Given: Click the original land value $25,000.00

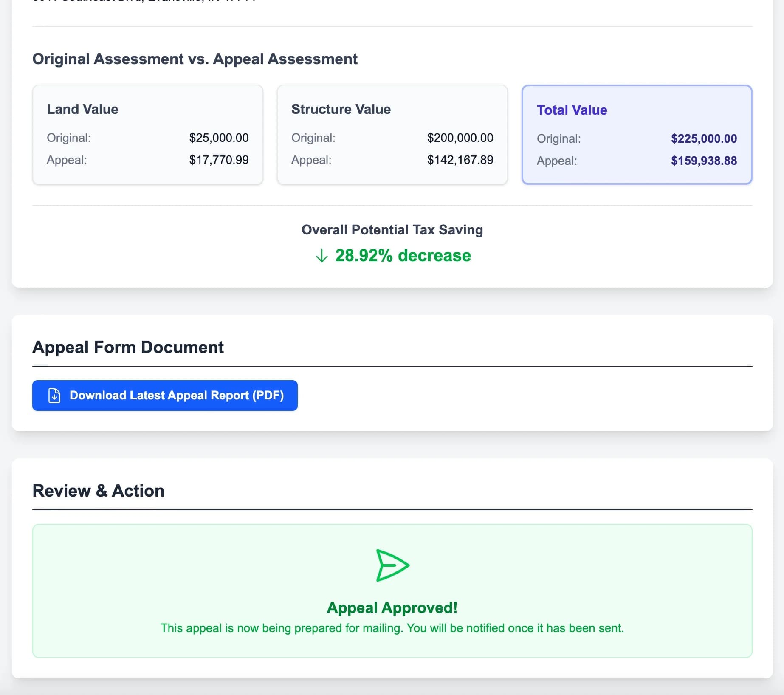Looking at the screenshot, I should pyautogui.click(x=219, y=138).
